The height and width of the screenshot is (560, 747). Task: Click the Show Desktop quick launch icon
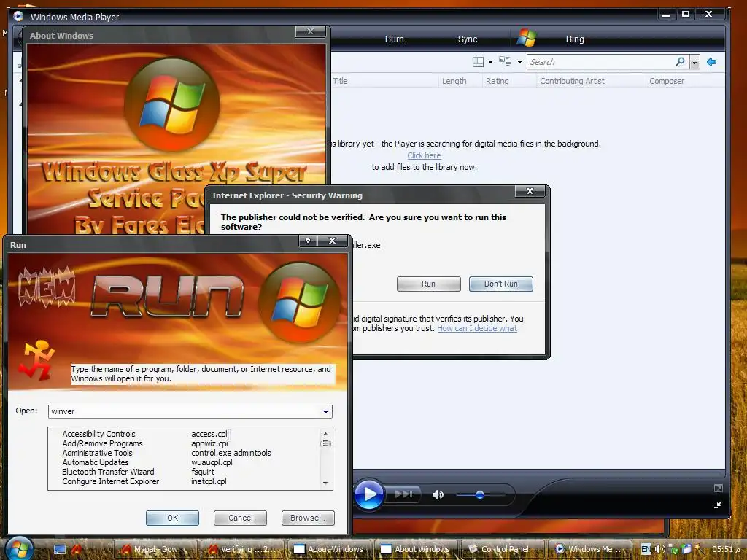coord(60,550)
